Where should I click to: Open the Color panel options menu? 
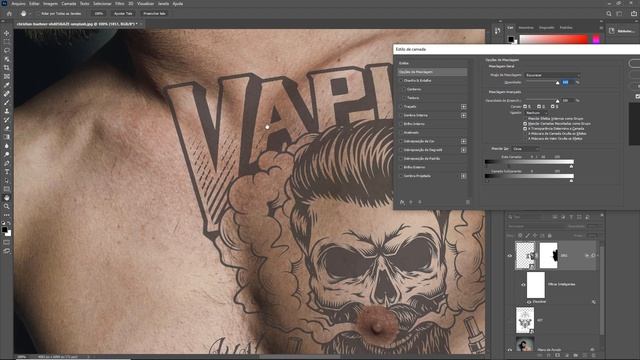601,28
